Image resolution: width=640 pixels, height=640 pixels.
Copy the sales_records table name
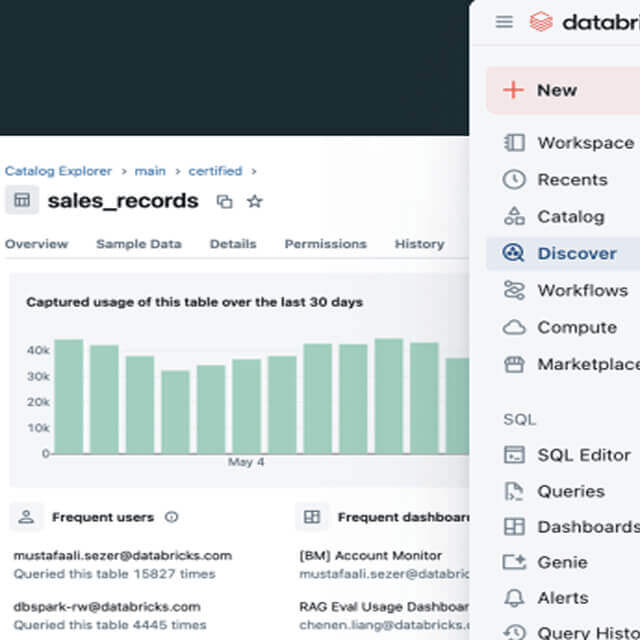(224, 201)
